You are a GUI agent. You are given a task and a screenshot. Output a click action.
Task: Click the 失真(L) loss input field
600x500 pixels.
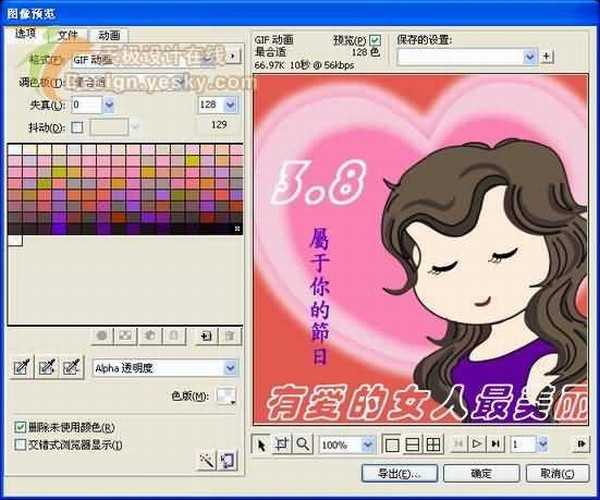(87, 104)
